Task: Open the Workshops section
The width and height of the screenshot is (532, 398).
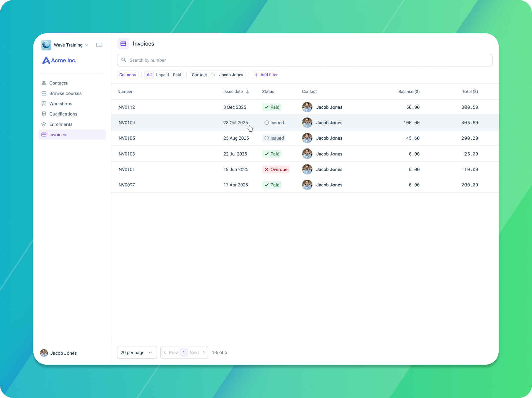Action: (72, 104)
